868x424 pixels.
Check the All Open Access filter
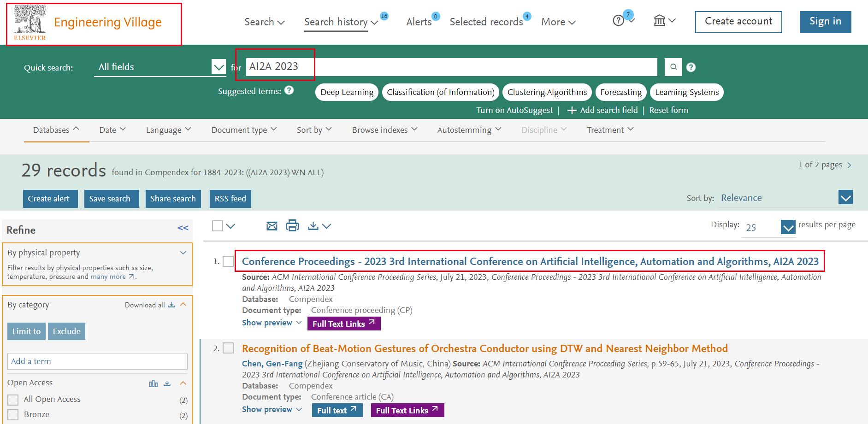coord(13,400)
